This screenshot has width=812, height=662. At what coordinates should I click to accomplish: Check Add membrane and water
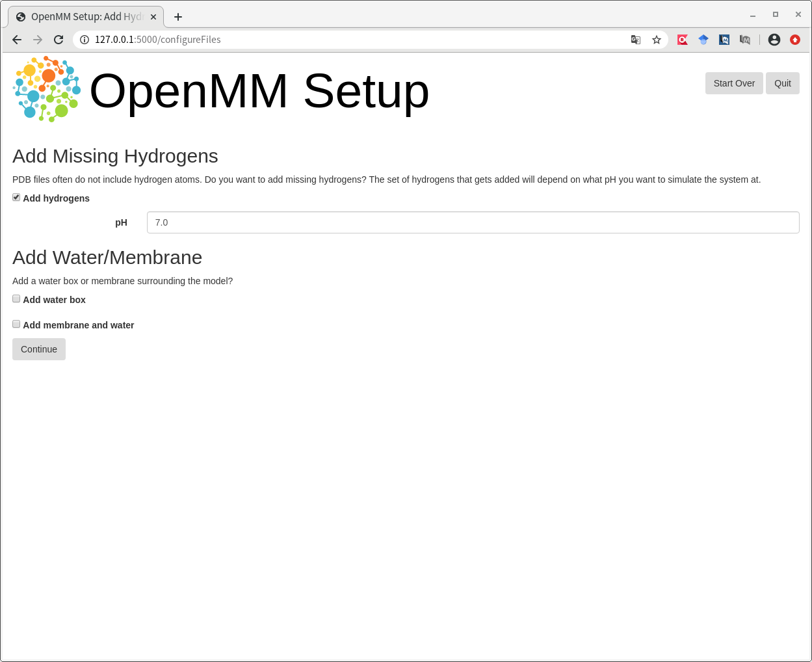pyautogui.click(x=16, y=324)
